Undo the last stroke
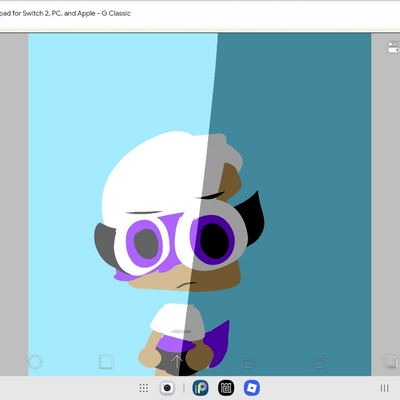400x400 pixels. [x=248, y=362]
